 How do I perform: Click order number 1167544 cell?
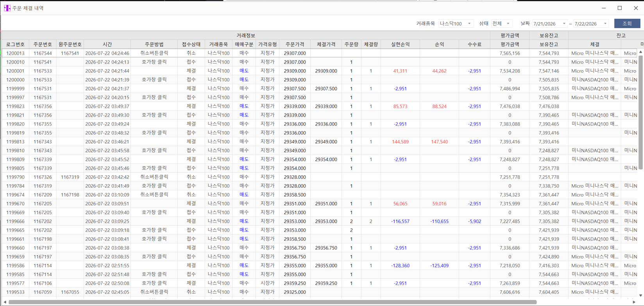pyautogui.click(x=43, y=53)
